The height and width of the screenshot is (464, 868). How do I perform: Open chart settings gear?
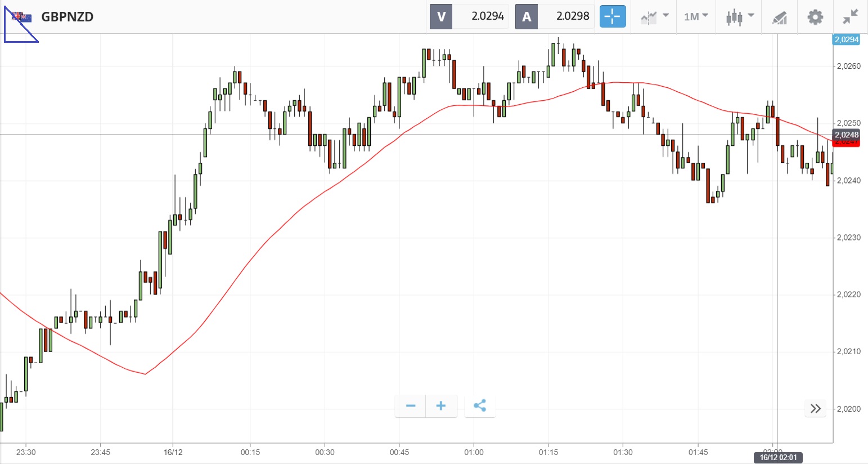click(x=815, y=17)
